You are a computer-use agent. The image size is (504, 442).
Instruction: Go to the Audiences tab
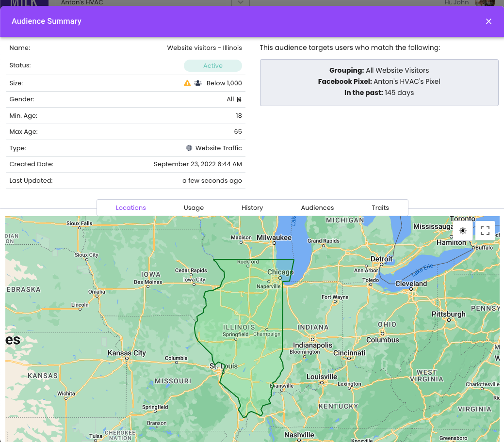pos(317,207)
